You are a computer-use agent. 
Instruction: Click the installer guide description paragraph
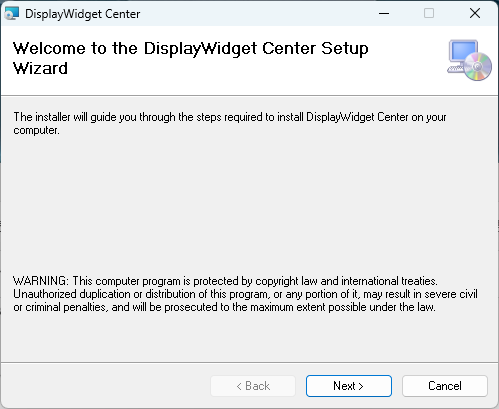pyautogui.click(x=230, y=123)
